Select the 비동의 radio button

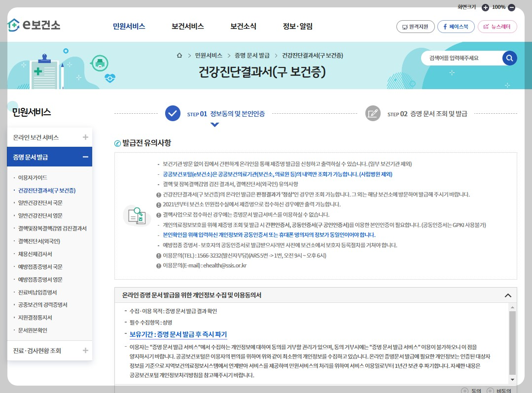tap(490, 391)
